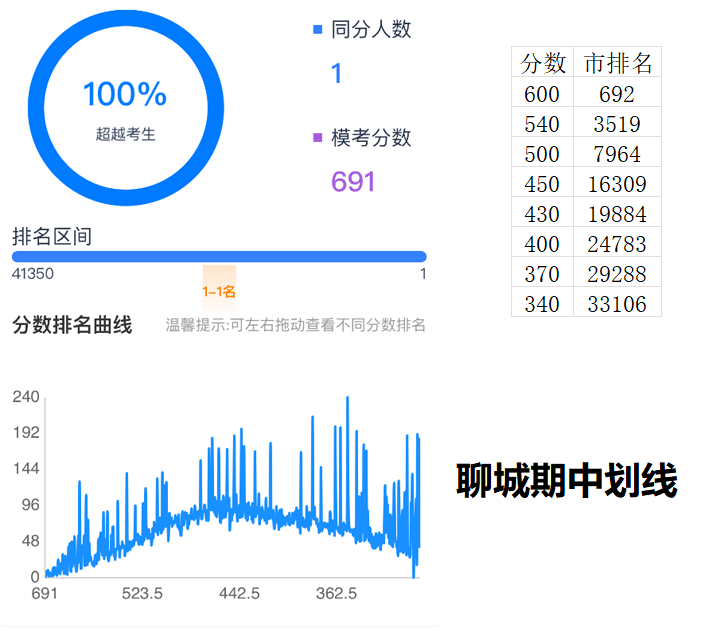Click the 41350 range start label
The width and height of the screenshot is (702, 631).
tap(32, 274)
